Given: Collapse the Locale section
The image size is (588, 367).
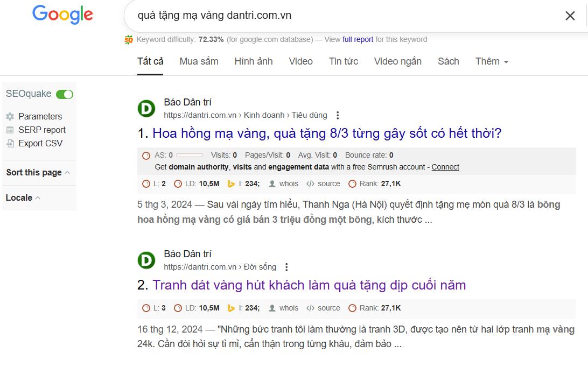Looking at the screenshot, I should click(x=23, y=197).
